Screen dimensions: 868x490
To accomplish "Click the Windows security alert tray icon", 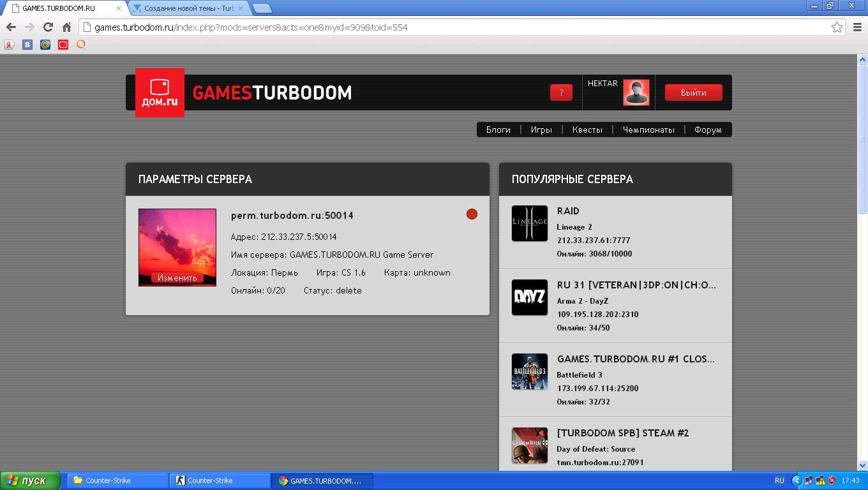I will [832, 480].
